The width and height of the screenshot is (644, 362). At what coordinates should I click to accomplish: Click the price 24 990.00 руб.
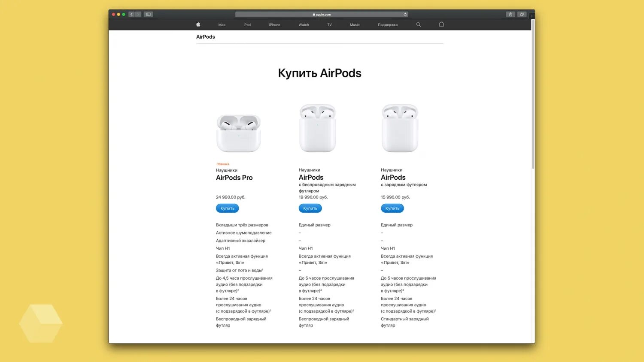[x=231, y=197]
